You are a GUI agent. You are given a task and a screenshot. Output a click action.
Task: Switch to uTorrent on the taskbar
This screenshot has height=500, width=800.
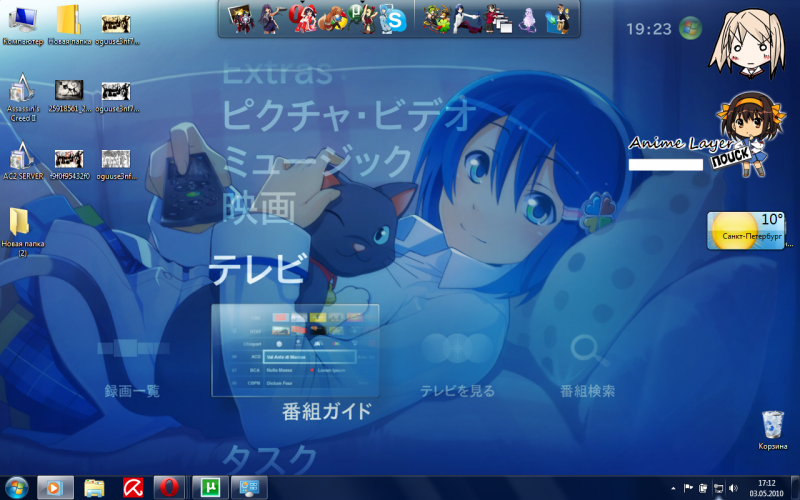pyautogui.click(x=210, y=488)
